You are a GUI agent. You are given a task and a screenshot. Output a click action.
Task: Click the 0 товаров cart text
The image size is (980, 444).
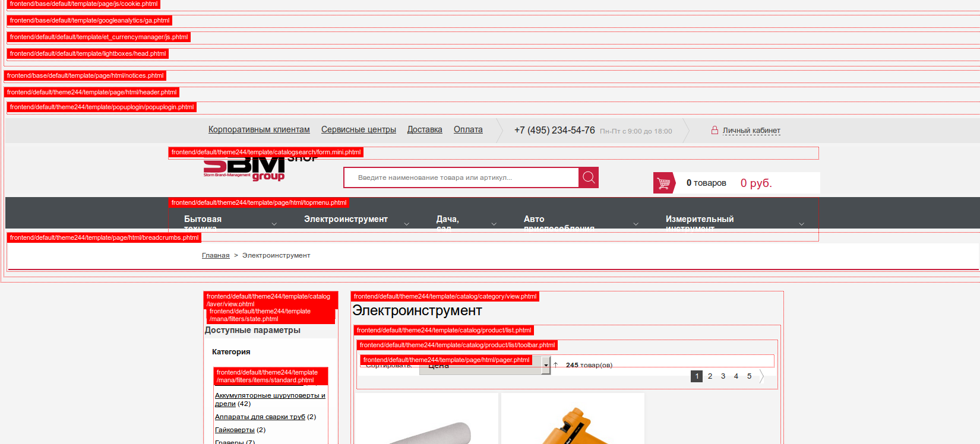click(x=706, y=183)
